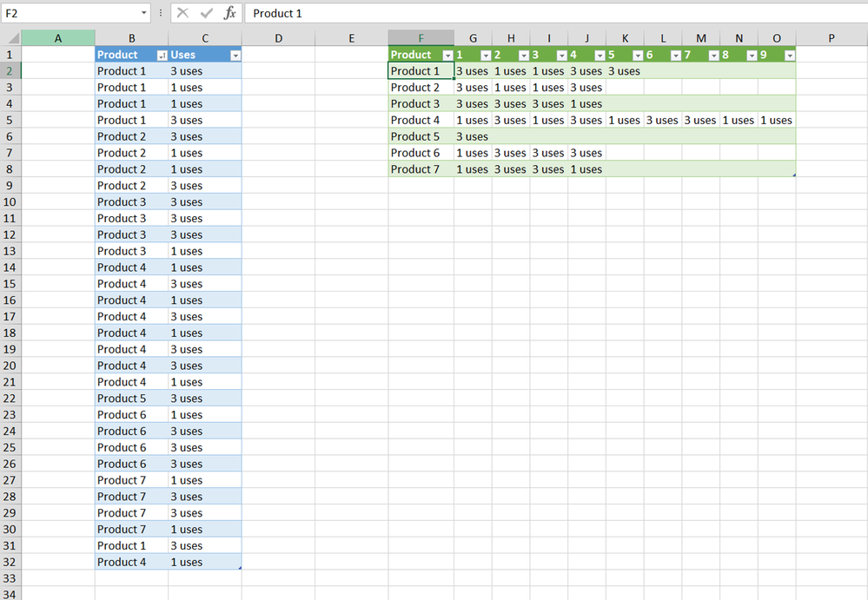
Task: Click cell C32 with 1 uses
Action: point(205,562)
